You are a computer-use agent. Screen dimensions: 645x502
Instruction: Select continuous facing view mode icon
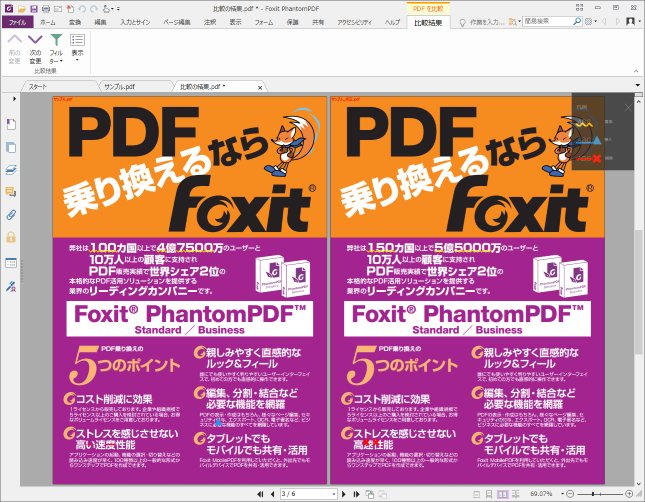tap(515, 494)
